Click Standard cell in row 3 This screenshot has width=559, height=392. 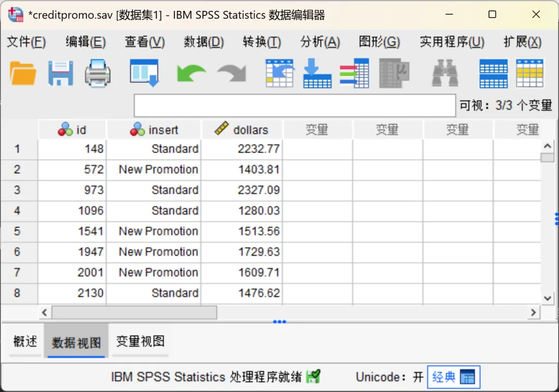tap(154, 190)
